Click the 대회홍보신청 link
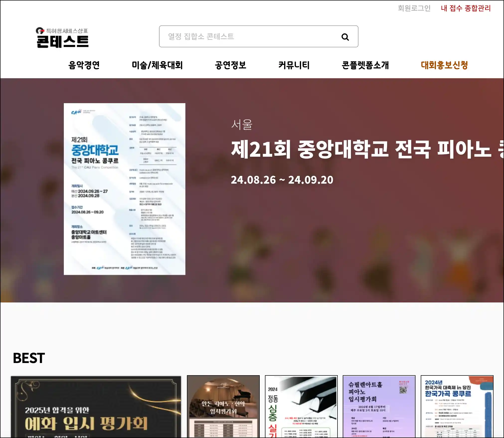Screen dimensions: 504x438 click(x=444, y=65)
